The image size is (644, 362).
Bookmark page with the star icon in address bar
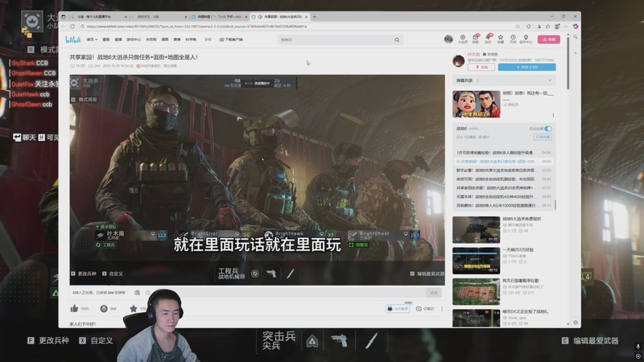coord(518,27)
